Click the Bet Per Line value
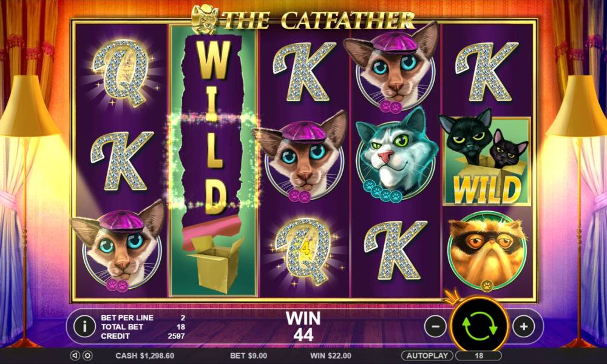This screenshot has width=607, height=364. pos(183,317)
